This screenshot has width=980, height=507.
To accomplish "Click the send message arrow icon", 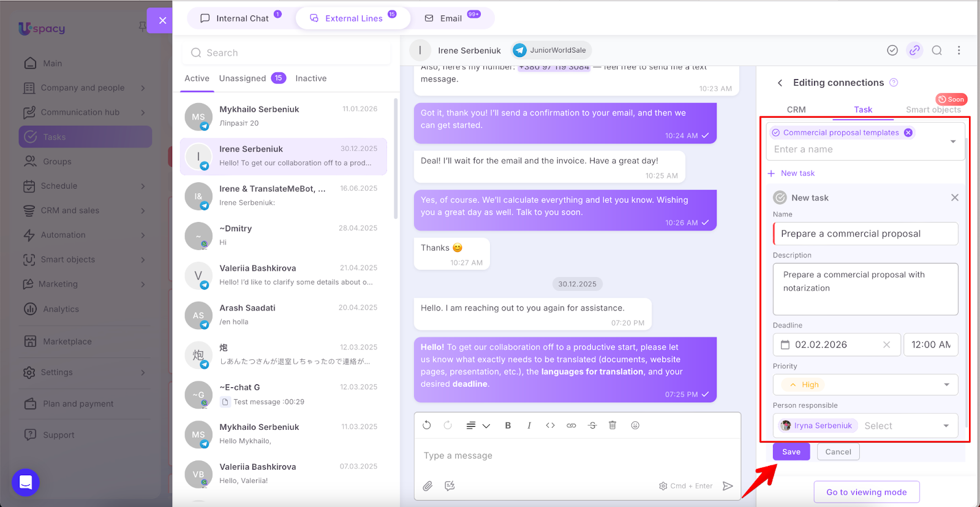I will point(728,486).
